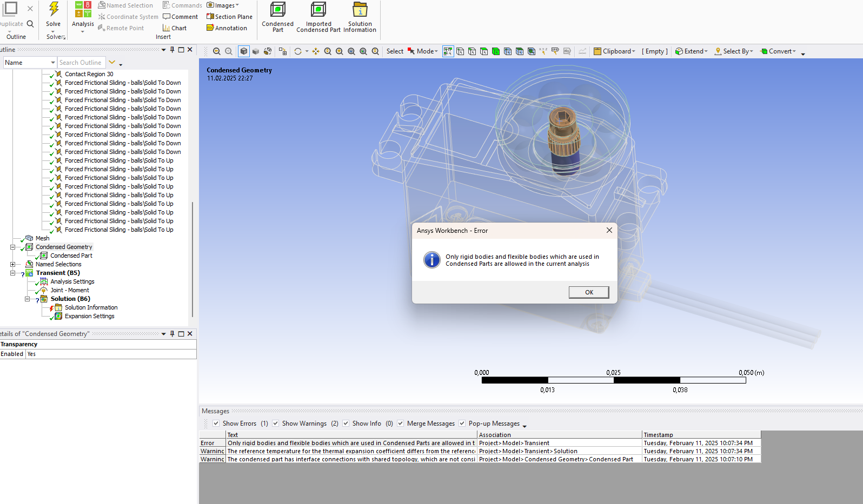Toggle the Merge Messages checkbox
Image resolution: width=863 pixels, height=504 pixels.
coord(401,424)
